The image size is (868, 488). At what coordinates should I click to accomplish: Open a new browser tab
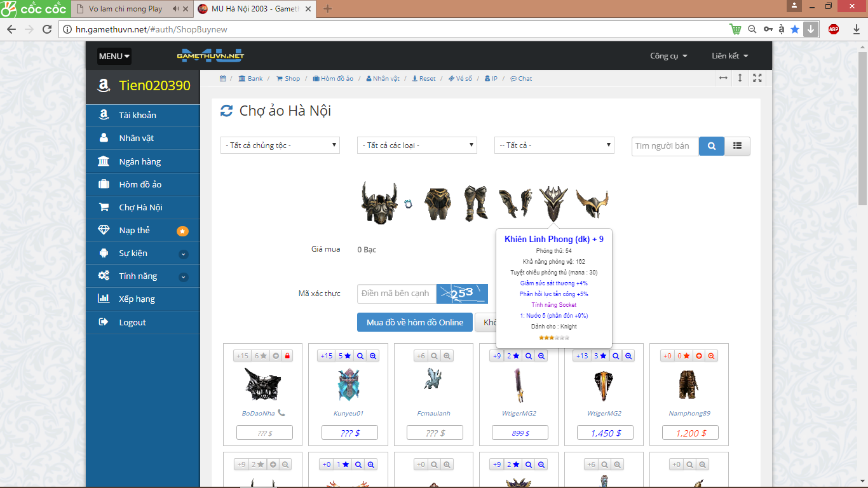click(x=327, y=9)
